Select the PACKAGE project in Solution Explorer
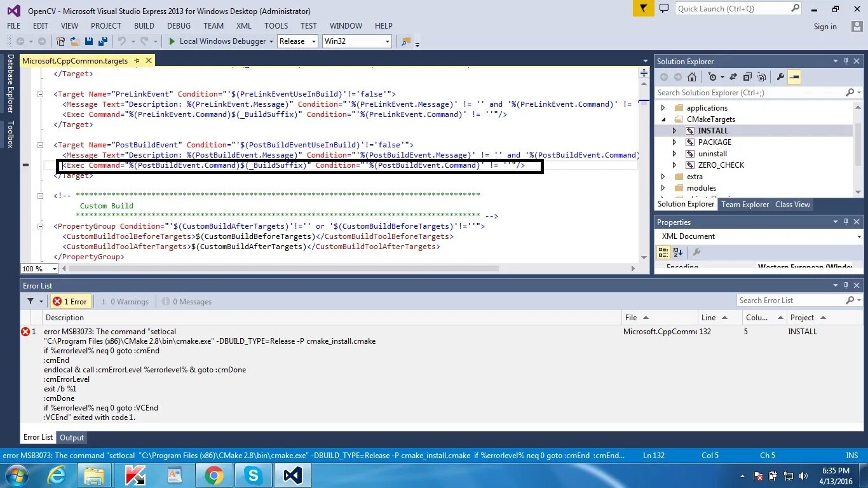Image resolution: width=868 pixels, height=488 pixels. tap(714, 142)
